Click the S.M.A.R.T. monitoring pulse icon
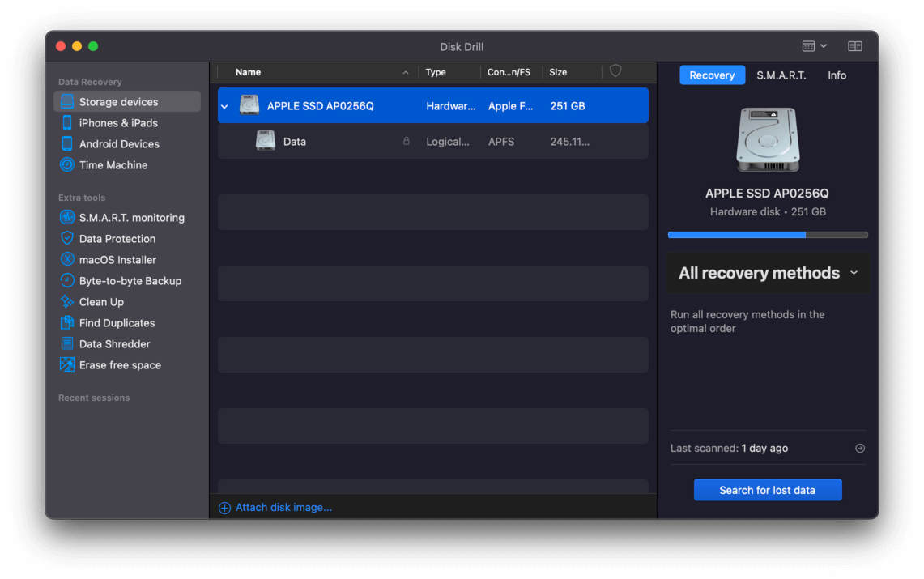The height and width of the screenshot is (579, 924). 67,217
